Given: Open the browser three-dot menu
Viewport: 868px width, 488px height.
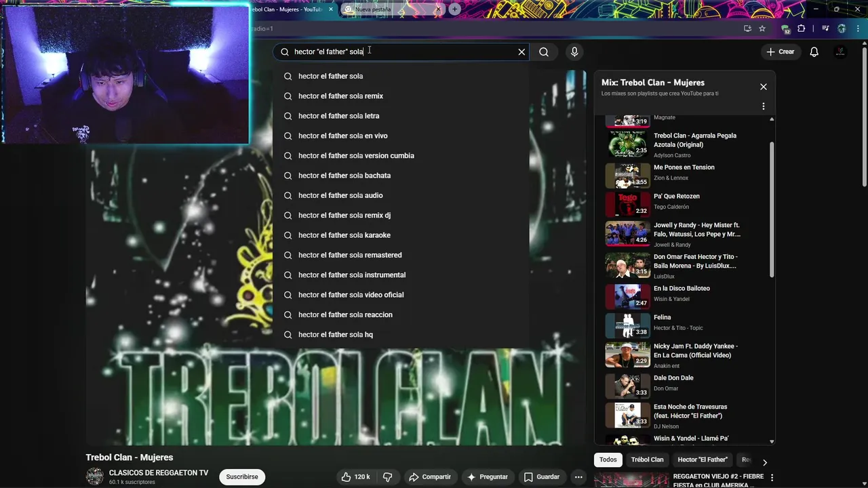Looking at the screenshot, I should coord(857,28).
